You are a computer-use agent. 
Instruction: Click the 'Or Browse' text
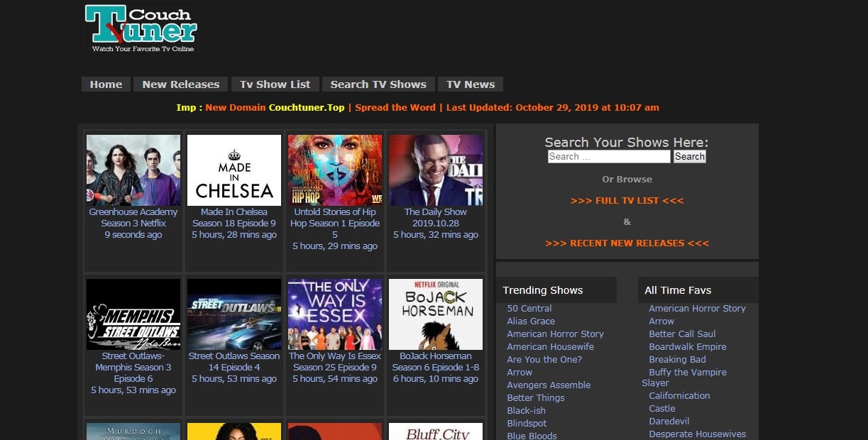click(x=627, y=180)
